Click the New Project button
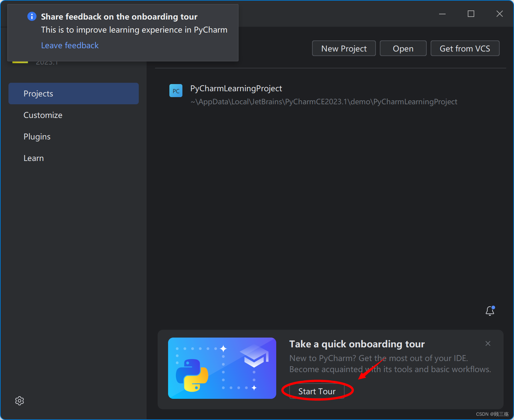This screenshot has width=514, height=420. pos(344,49)
